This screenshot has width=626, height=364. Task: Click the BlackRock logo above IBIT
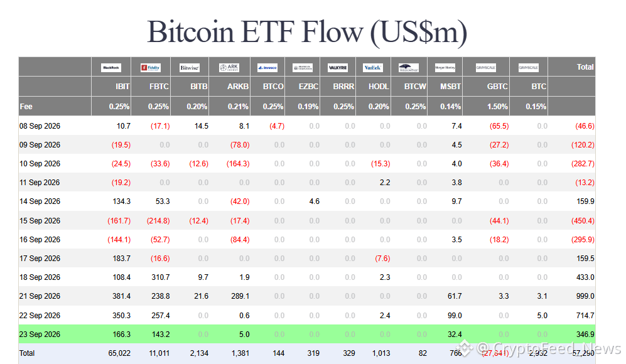[111, 68]
